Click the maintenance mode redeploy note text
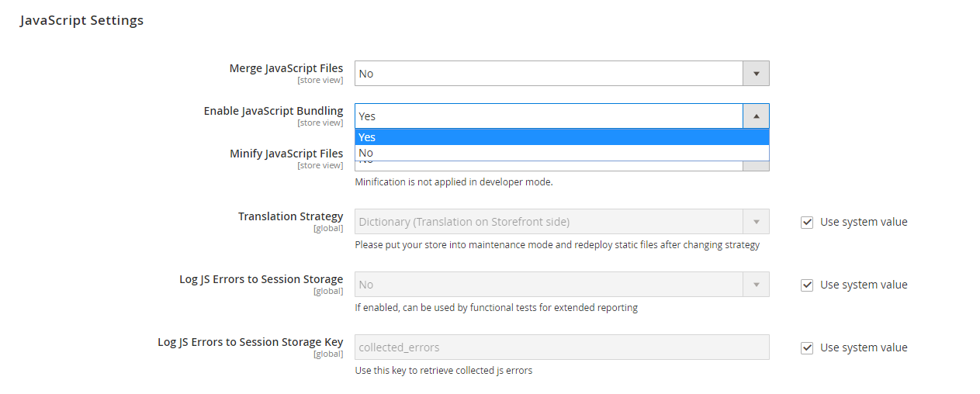 557,245
